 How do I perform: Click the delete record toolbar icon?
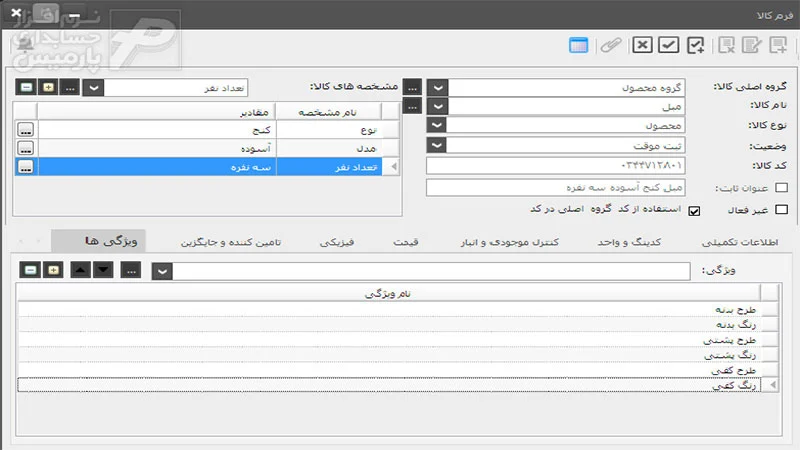tap(727, 45)
